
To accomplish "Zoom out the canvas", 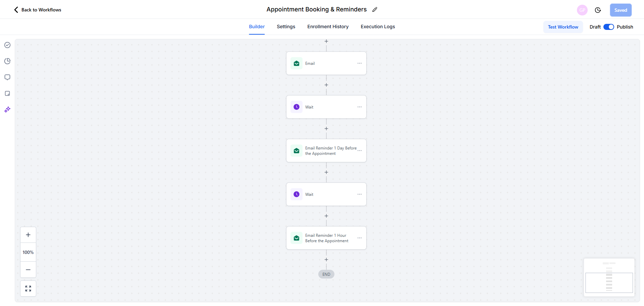I will tap(28, 270).
